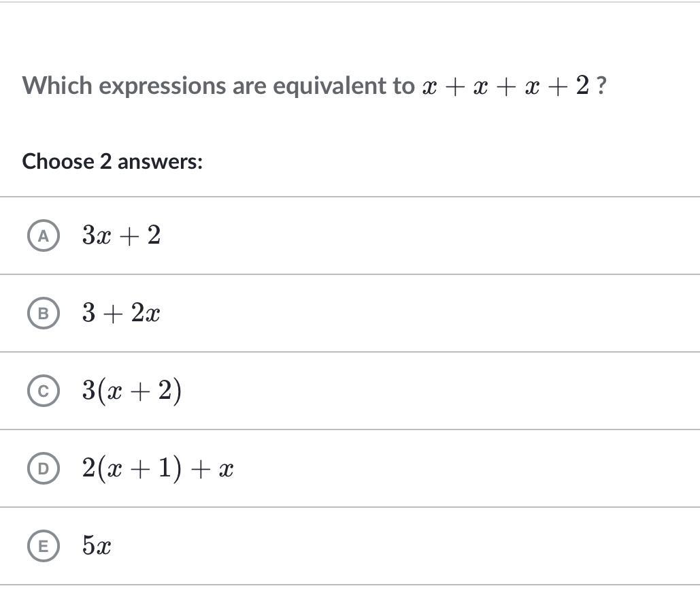Choose the circle labeled E
This screenshot has width=700, height=616.
coord(44,546)
